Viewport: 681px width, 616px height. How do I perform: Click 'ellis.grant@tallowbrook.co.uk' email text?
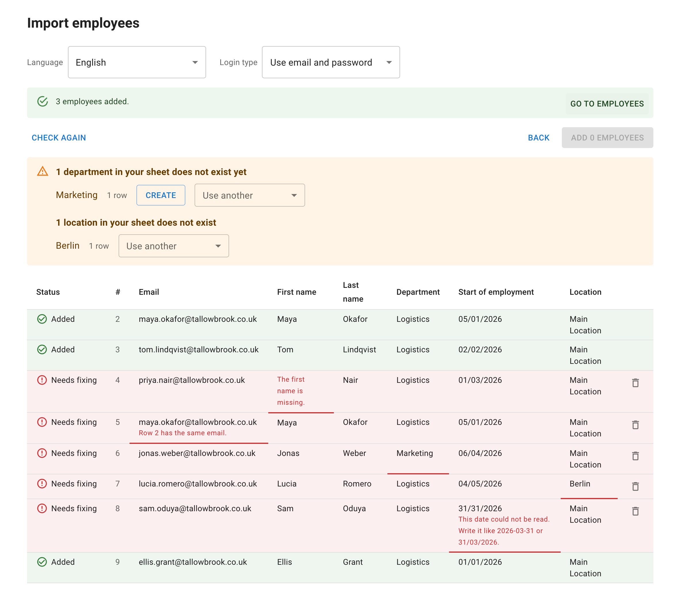[193, 562]
